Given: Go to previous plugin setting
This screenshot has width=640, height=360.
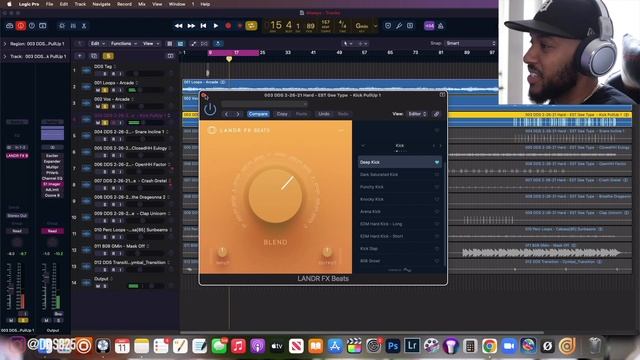Looking at the screenshot, I should [227, 114].
